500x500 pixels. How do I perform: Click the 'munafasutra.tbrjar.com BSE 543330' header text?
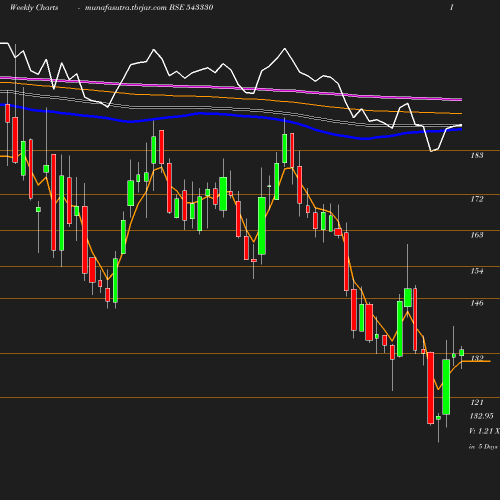[x=149, y=8]
